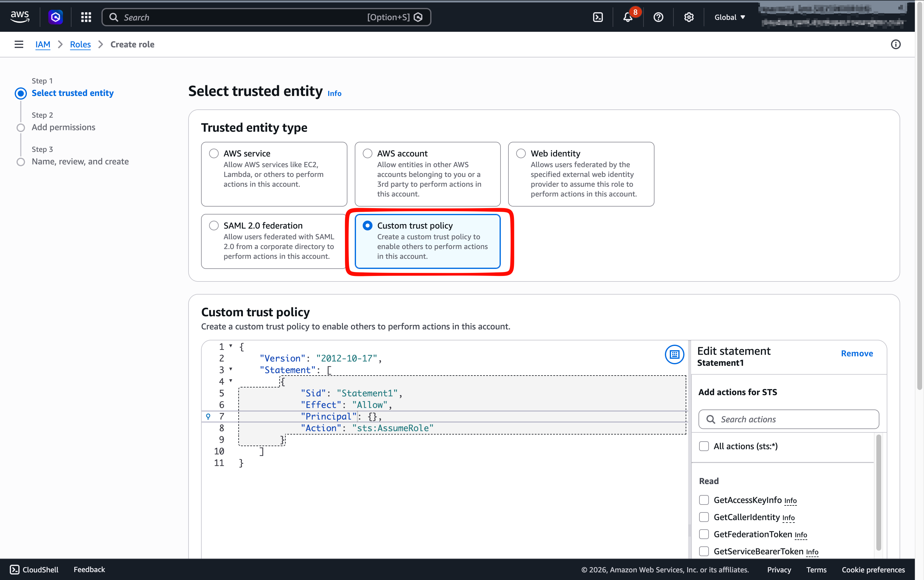The width and height of the screenshot is (924, 580).
Task: Click the actions list scrollbar
Action: click(x=878, y=493)
